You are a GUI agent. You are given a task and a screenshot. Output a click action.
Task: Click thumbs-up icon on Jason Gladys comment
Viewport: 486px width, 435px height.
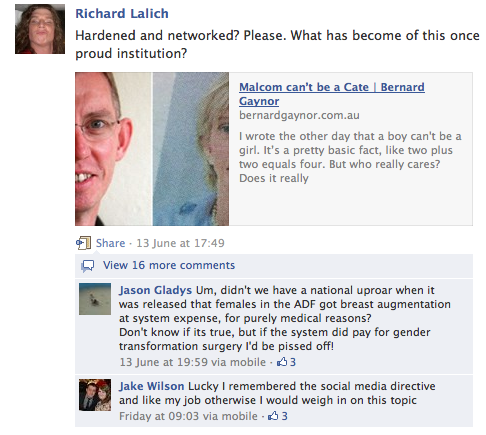pyautogui.click(x=282, y=362)
